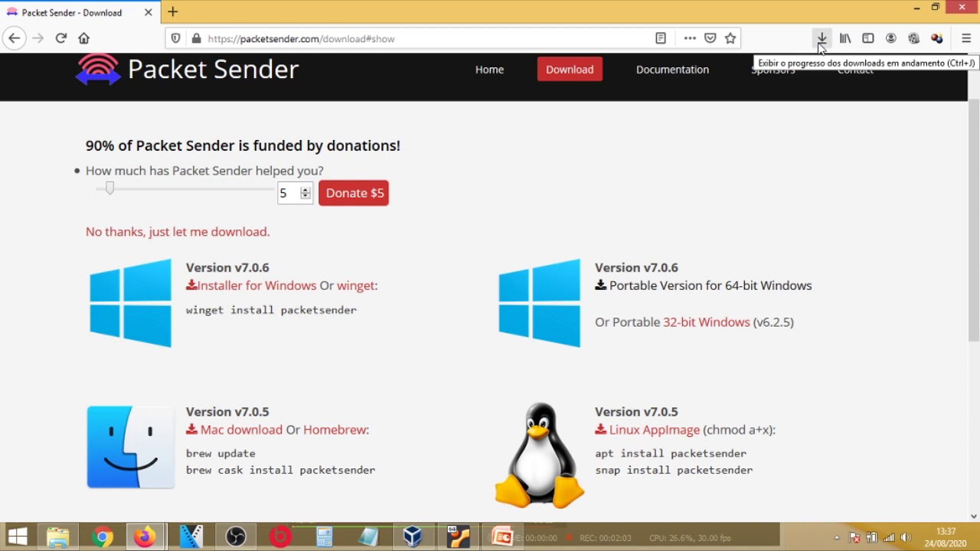Open the Windows Start button
The width and height of the screenshot is (980, 551).
click(18, 537)
